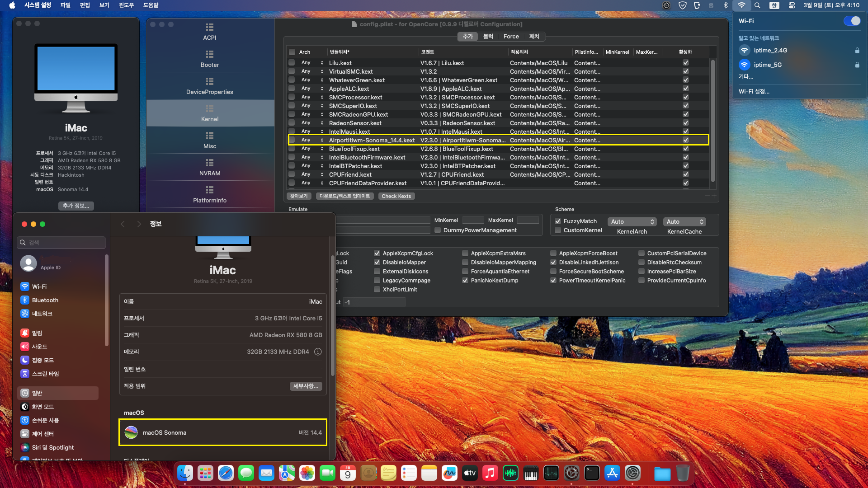Switch to the 패치 tab
Viewport: 868px width, 488px height.
click(534, 37)
